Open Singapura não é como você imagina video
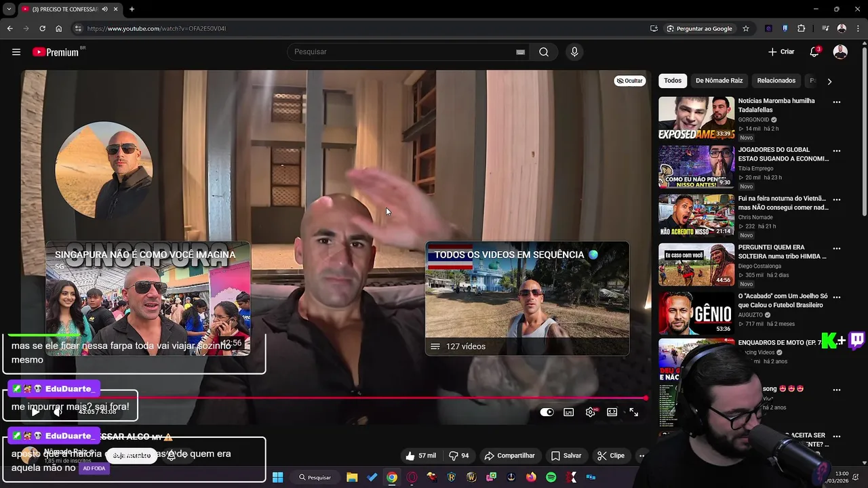Image resolution: width=868 pixels, height=488 pixels. (148, 298)
